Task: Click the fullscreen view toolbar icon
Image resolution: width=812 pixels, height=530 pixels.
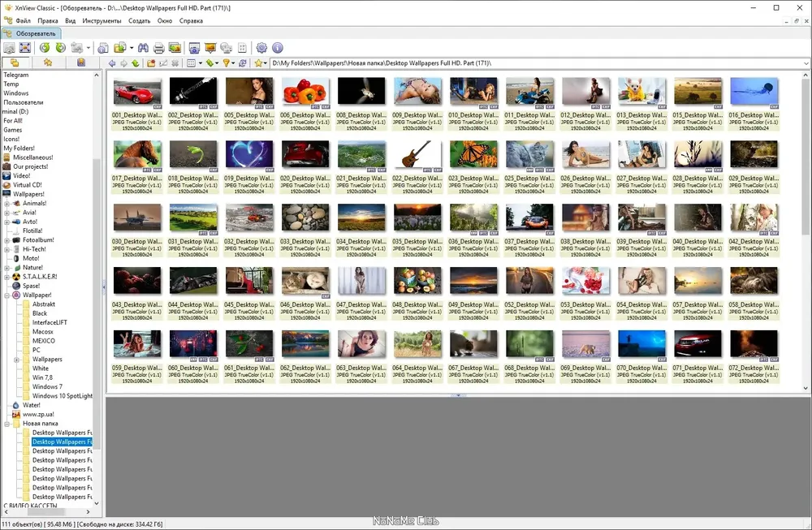Action: 25,48
